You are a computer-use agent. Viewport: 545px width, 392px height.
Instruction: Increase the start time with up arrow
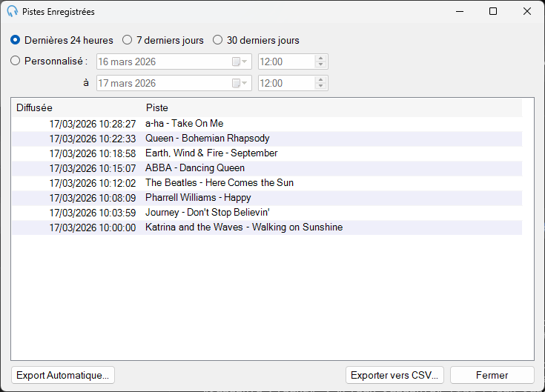coord(321,59)
